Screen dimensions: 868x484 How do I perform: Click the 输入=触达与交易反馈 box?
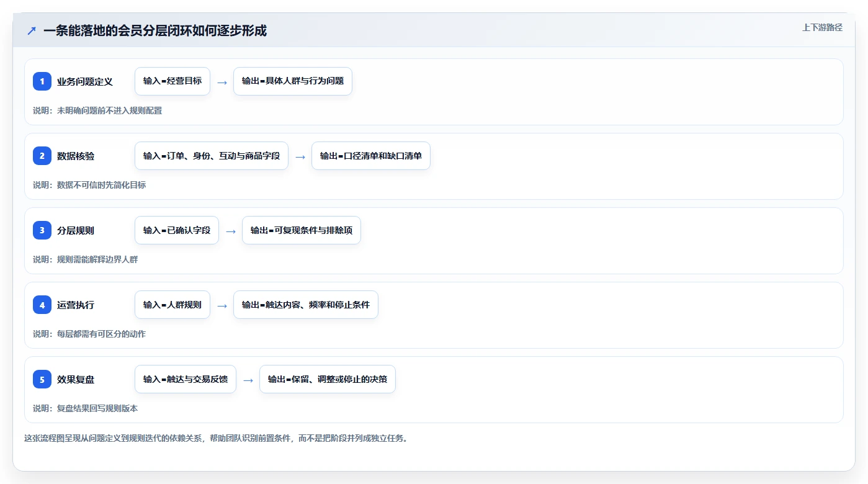(186, 379)
